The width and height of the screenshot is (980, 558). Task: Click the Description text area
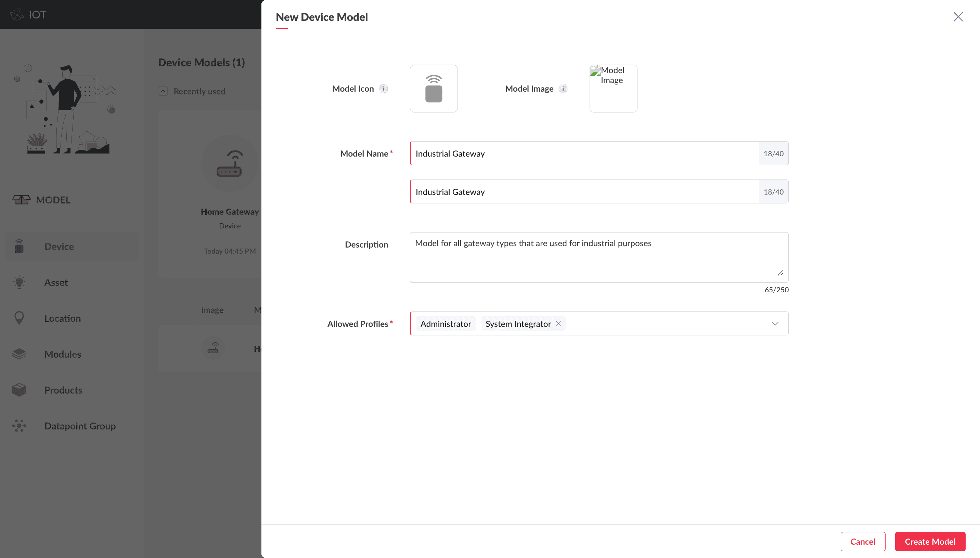598,257
